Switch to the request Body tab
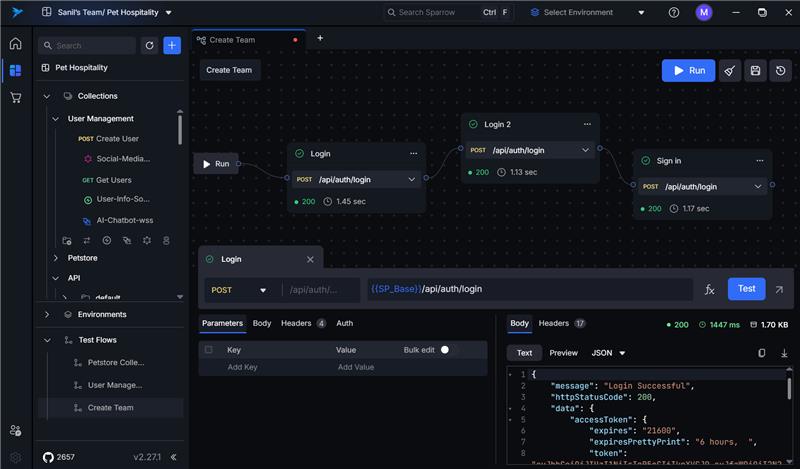Screen dimensions: 800x469 262,323
